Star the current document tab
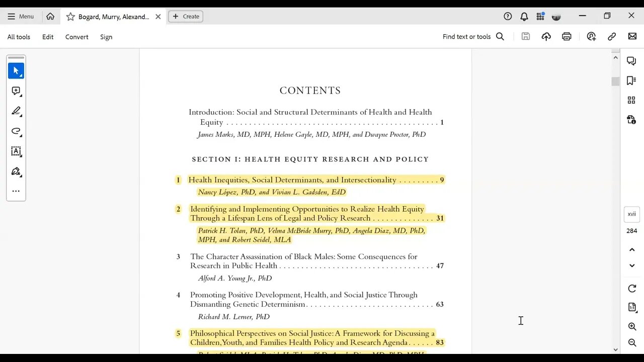 pos(70,17)
